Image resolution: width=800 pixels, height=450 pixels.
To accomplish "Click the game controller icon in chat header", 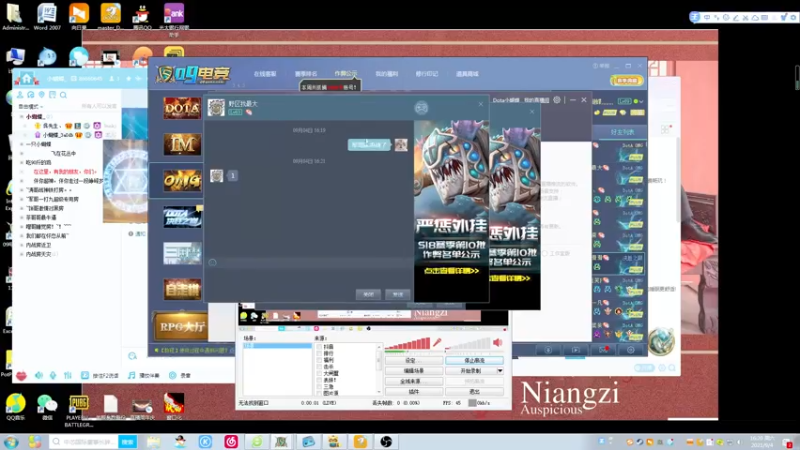I will pyautogui.click(x=421, y=108).
